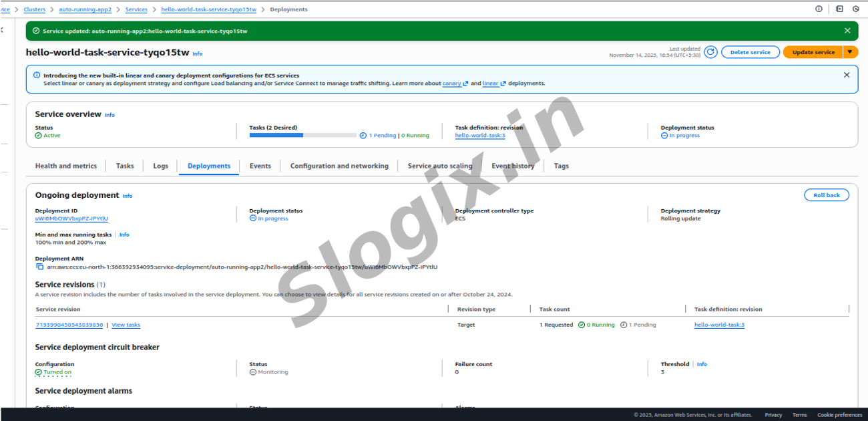868x421 pixels.
Task: Dismiss the green Service updated banner
Action: [847, 31]
